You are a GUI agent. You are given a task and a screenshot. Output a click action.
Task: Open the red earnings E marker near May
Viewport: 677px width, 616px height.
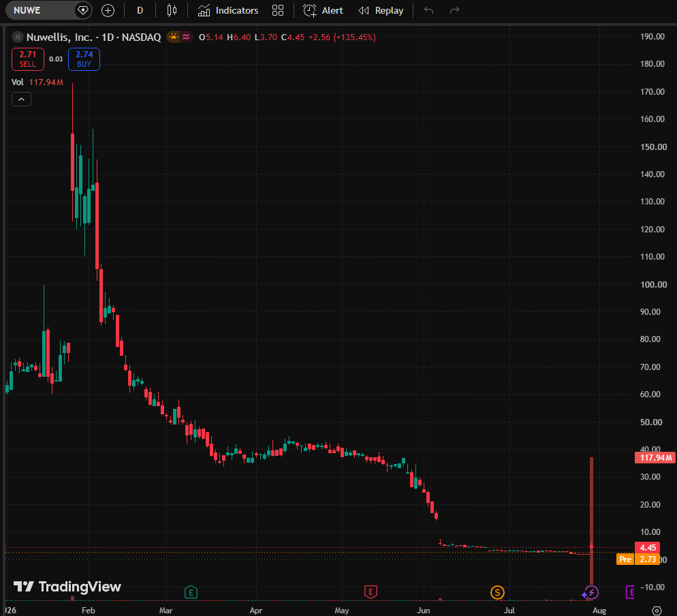tap(371, 591)
